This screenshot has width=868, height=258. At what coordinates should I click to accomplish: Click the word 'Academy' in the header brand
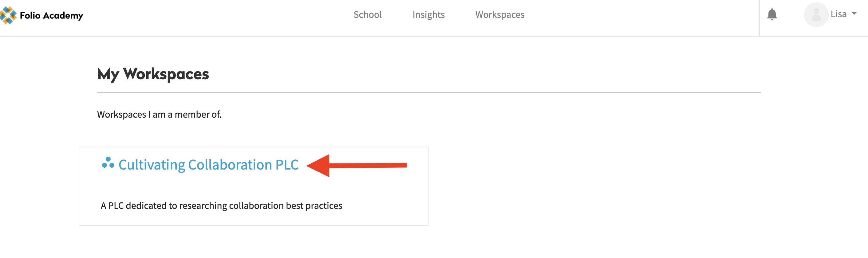(63, 15)
